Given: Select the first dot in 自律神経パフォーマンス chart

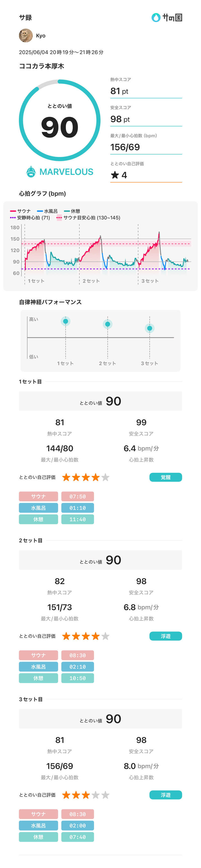Looking at the screenshot, I should pyautogui.click(x=66, y=321).
